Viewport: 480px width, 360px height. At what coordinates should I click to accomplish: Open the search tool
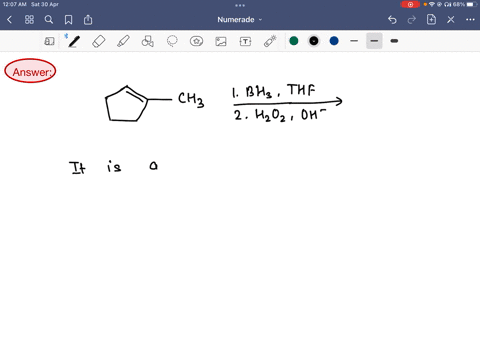point(49,20)
